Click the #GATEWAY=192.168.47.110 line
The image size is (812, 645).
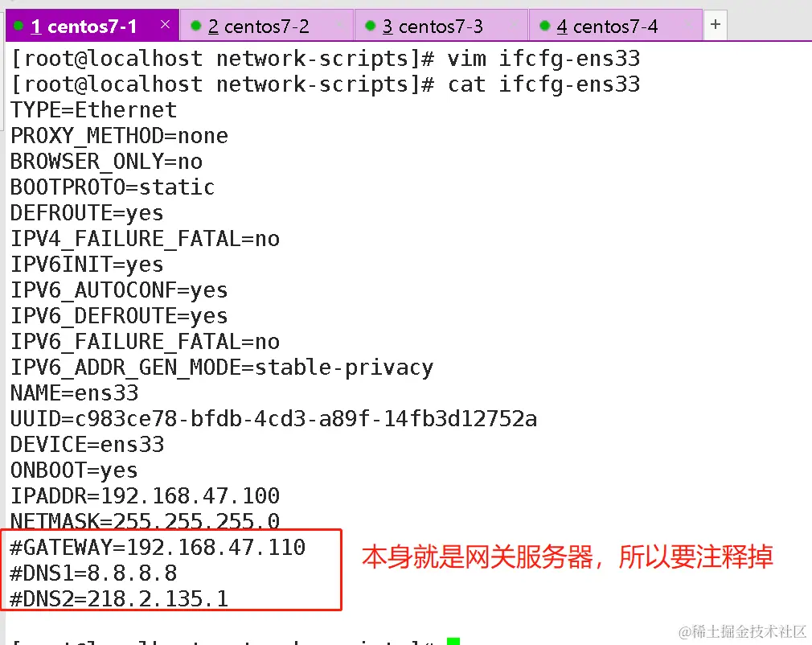[x=158, y=548]
